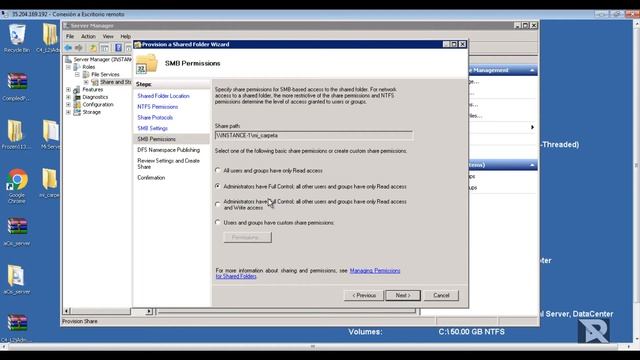Click the Roles node icon in tree
This screenshot has height=360, width=640.
[77, 67]
